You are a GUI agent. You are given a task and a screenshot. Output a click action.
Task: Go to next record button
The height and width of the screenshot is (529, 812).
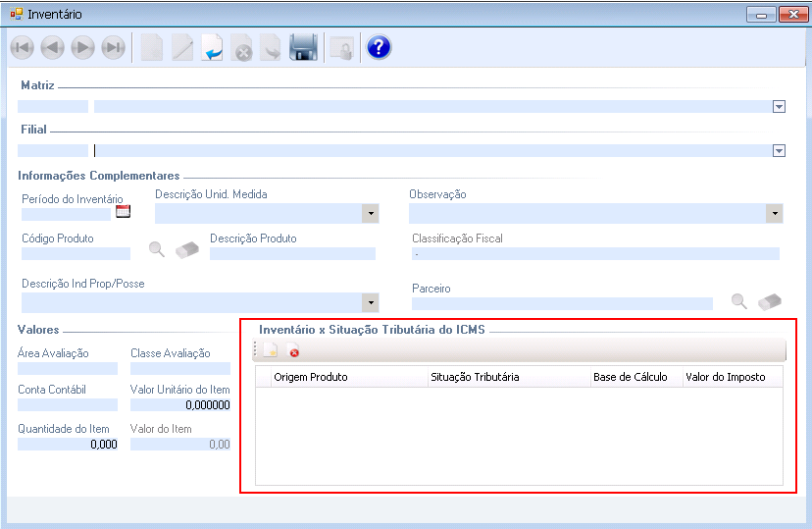[82, 48]
